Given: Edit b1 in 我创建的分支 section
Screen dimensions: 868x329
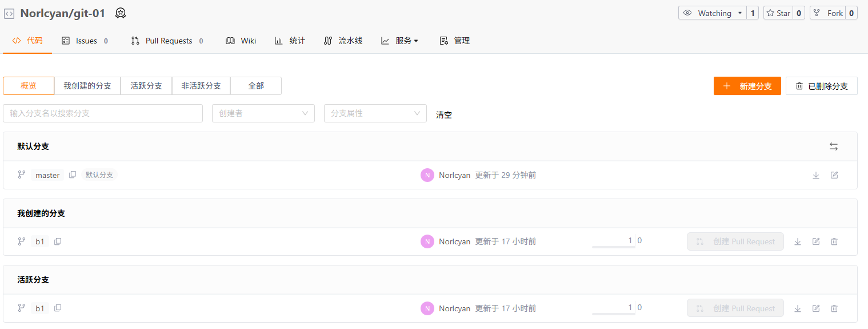Looking at the screenshot, I should (x=816, y=241).
